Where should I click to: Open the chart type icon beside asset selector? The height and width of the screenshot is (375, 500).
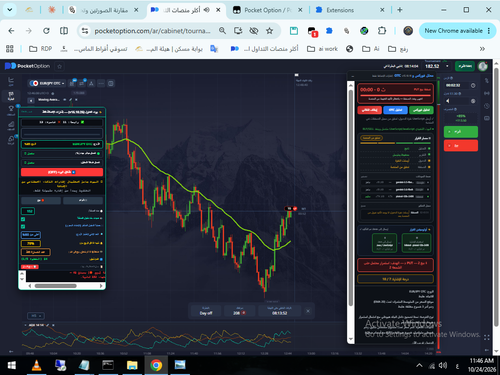(72, 83)
